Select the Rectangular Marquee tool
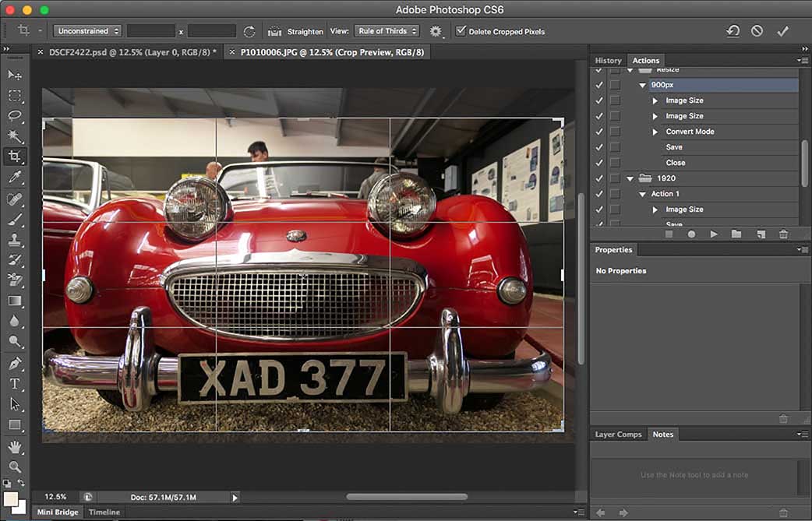 tap(15, 96)
